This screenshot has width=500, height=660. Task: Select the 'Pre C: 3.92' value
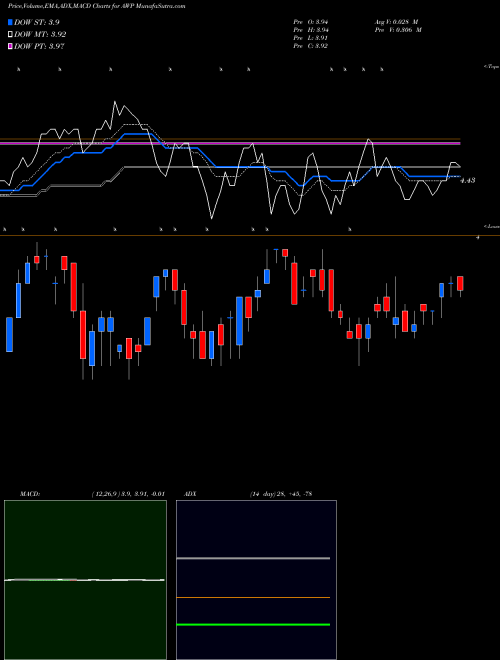click(311, 46)
